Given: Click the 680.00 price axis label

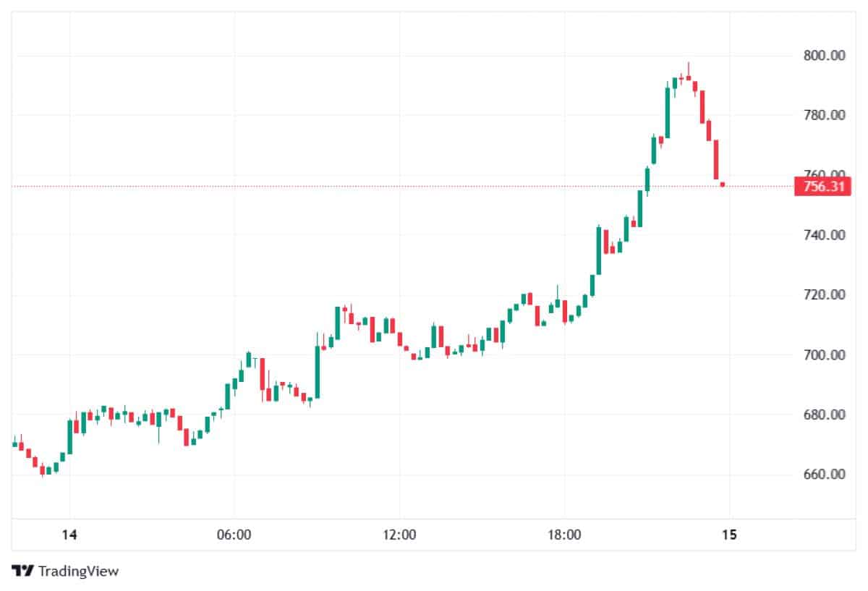Looking at the screenshot, I should click(x=824, y=414).
